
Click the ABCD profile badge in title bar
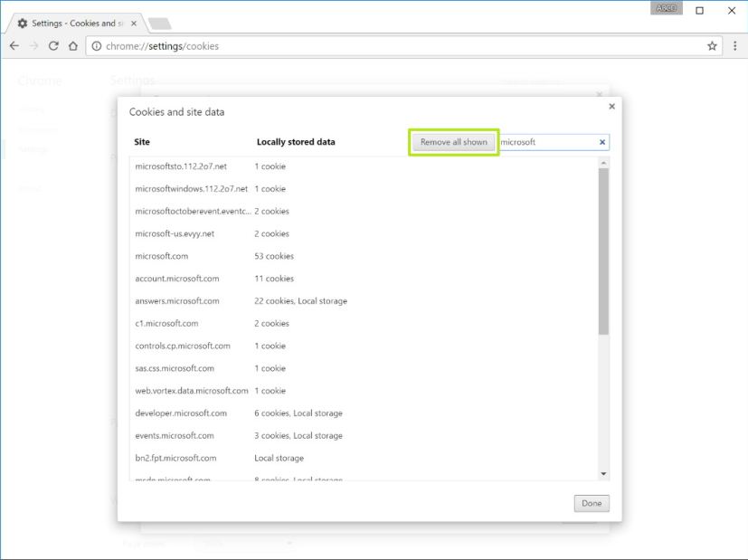point(666,8)
